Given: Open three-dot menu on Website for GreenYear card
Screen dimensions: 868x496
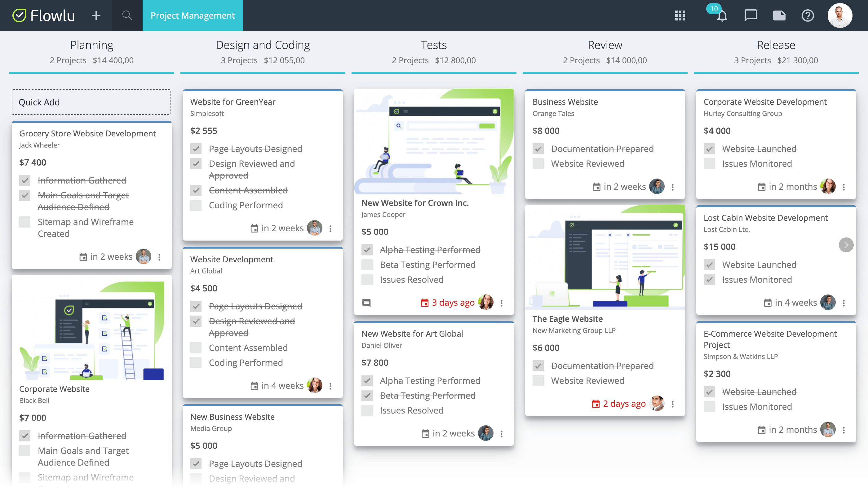Looking at the screenshot, I should pos(330,228).
